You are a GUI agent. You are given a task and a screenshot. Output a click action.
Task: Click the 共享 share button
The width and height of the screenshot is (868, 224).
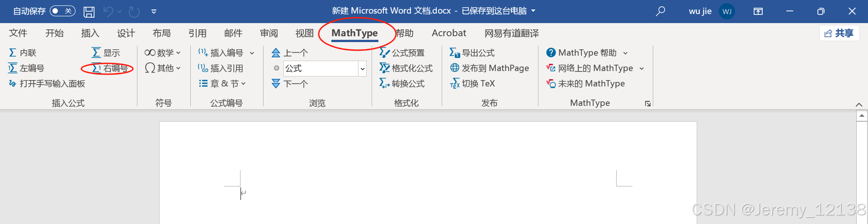[x=839, y=33]
